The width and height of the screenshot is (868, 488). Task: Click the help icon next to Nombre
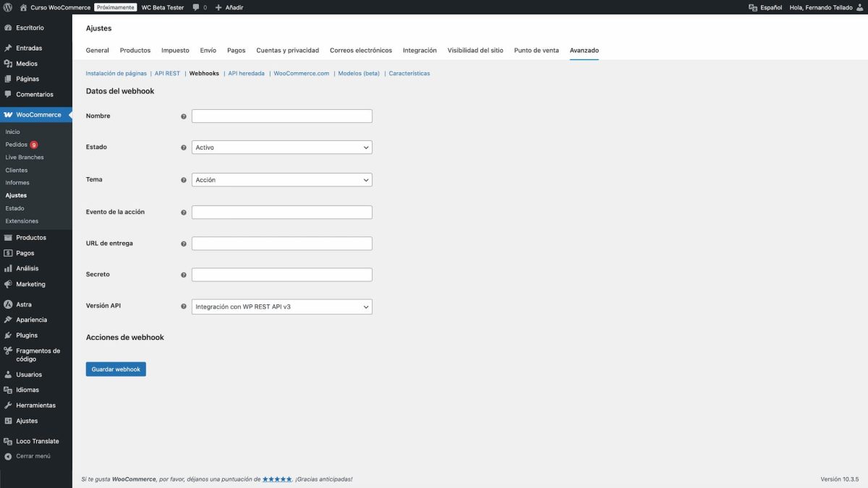pos(183,115)
